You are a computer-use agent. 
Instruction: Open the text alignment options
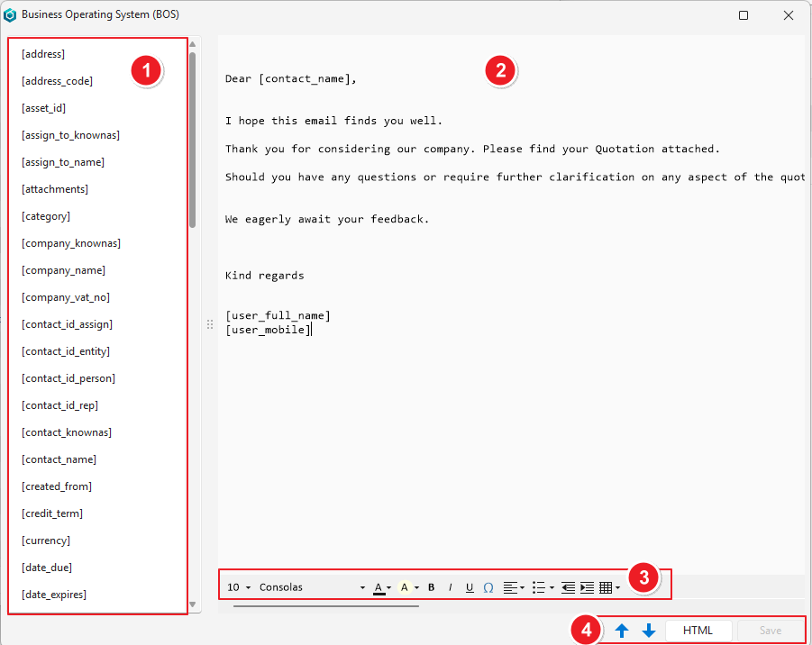(x=514, y=587)
